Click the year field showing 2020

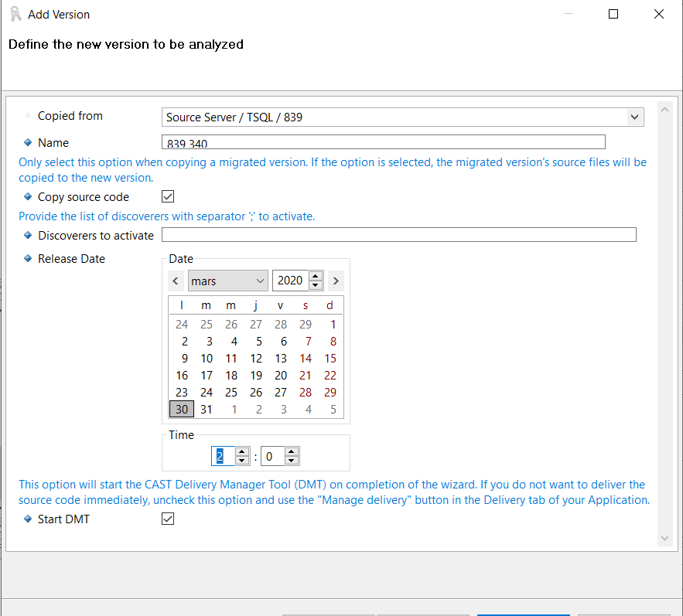point(290,281)
